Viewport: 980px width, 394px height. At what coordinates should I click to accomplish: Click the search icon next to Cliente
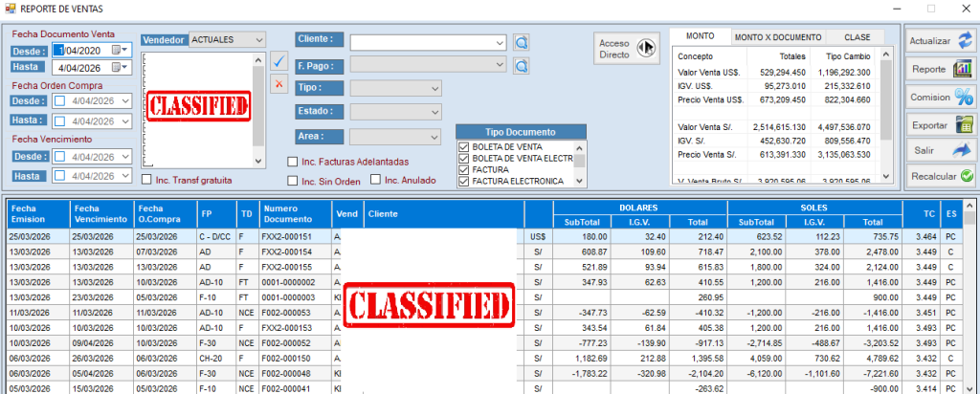522,42
